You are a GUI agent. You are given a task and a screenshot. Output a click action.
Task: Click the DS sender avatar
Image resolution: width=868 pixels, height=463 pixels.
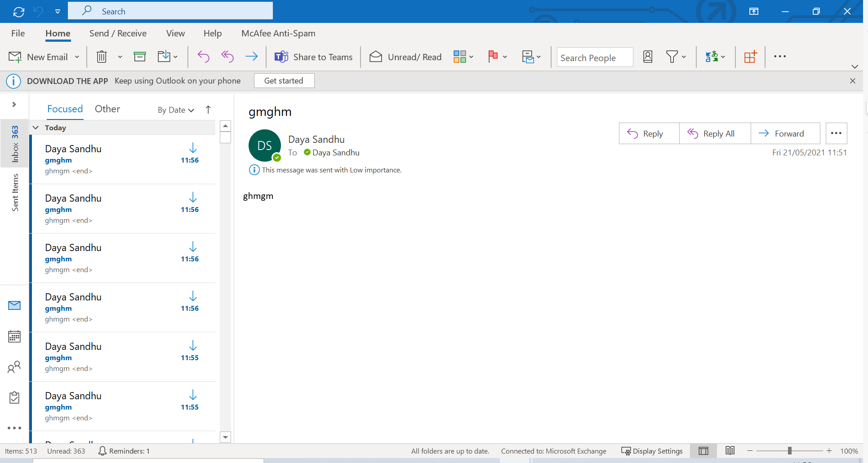tap(265, 146)
